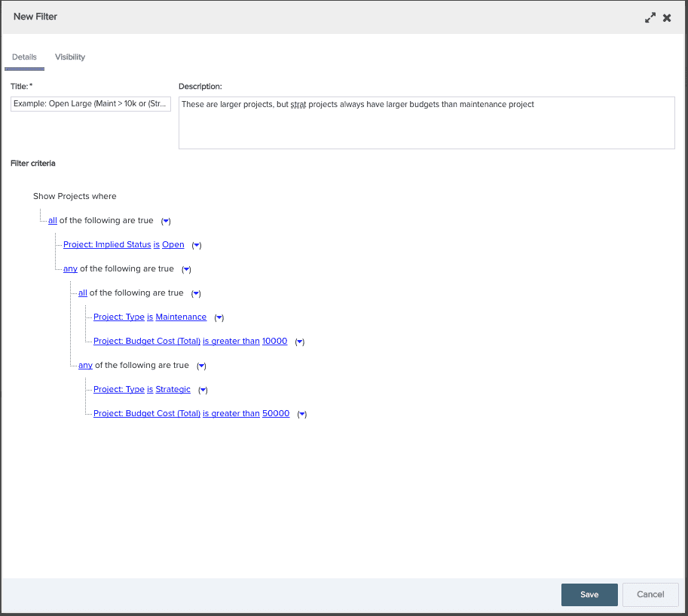688x616 pixels.
Task: Select the Details tab
Action: (24, 57)
